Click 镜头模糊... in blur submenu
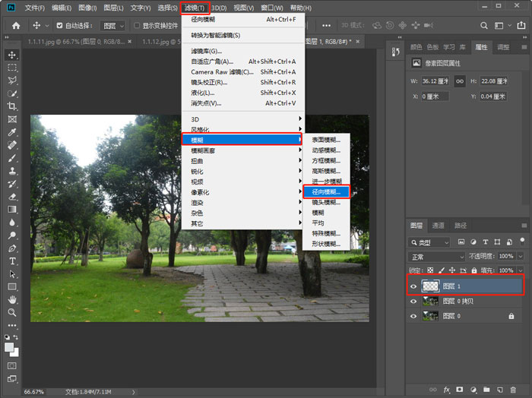Screen dimensions: 532x398 (326, 202)
